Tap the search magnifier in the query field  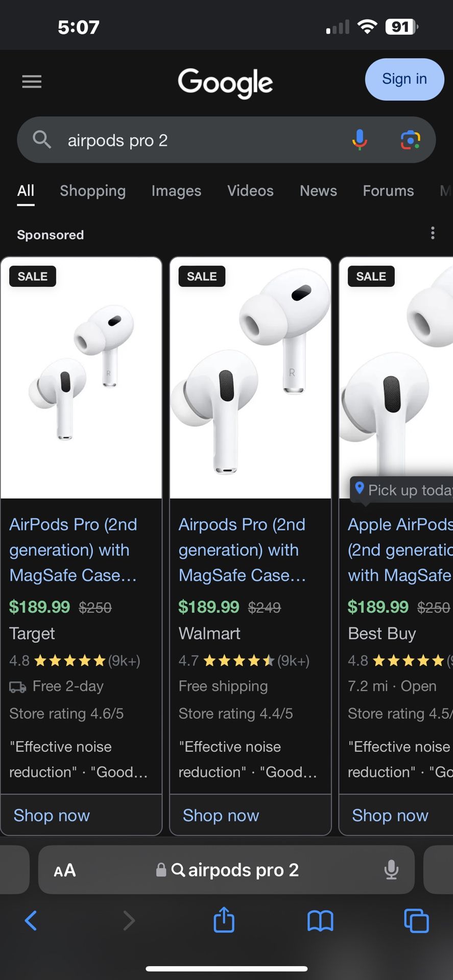(41, 140)
